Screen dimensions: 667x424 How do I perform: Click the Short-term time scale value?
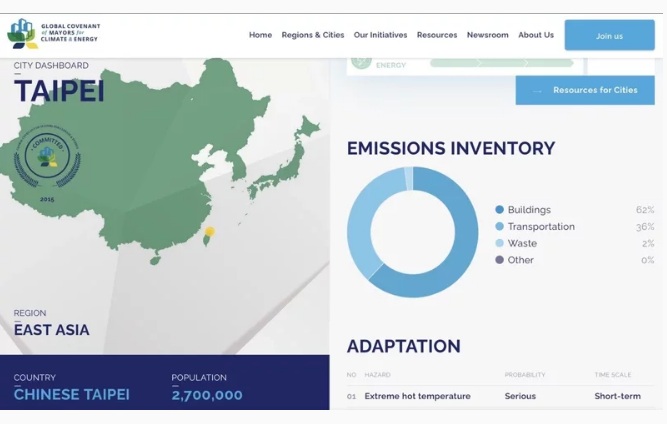[x=617, y=396]
